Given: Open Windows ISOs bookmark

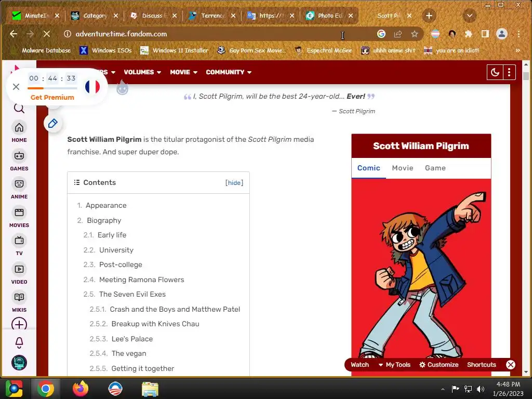Looking at the screenshot, I should pyautogui.click(x=105, y=50).
